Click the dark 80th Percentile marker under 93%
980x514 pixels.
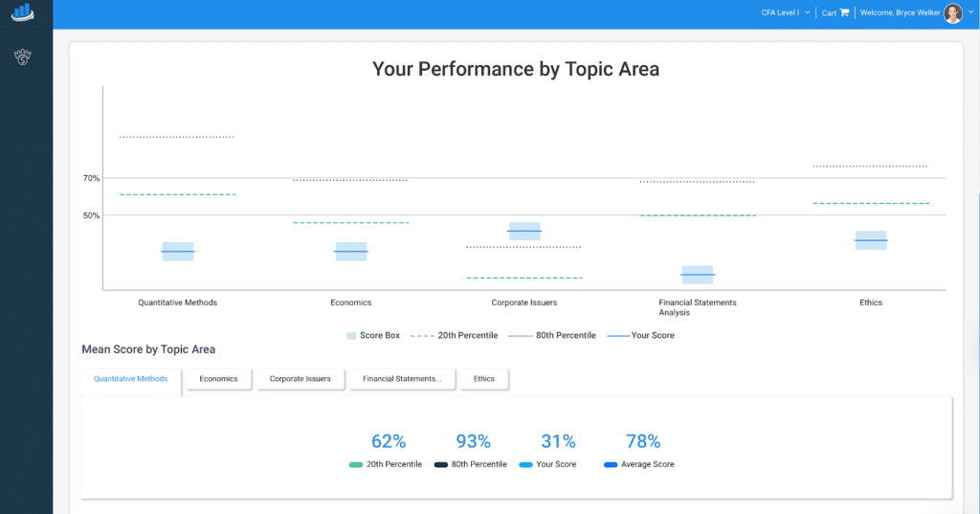[x=441, y=465]
